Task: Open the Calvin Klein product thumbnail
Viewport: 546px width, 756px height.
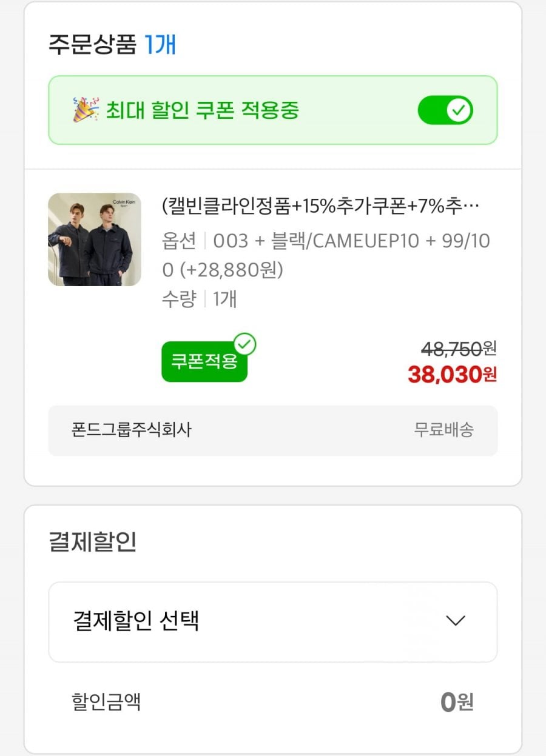Action: pyautogui.click(x=95, y=239)
